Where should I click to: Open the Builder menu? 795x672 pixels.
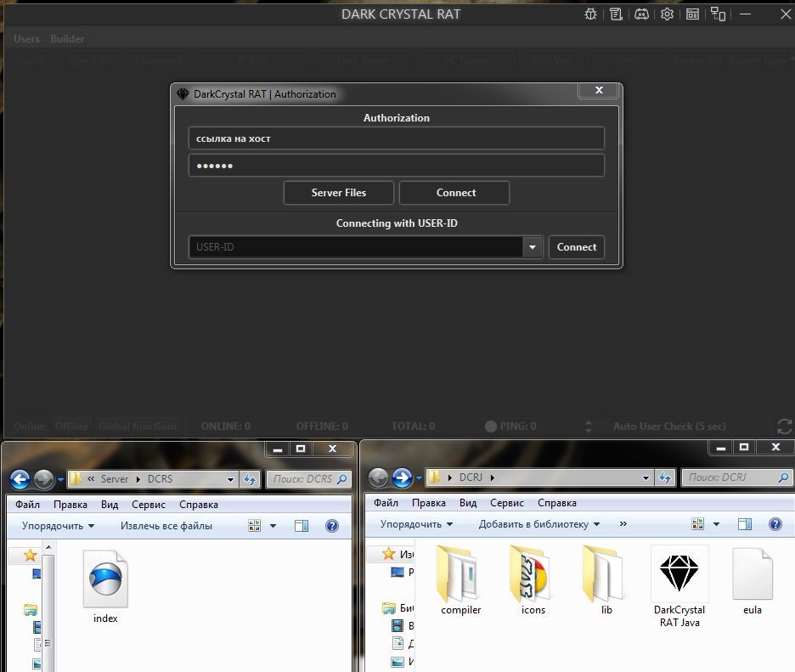[67, 38]
